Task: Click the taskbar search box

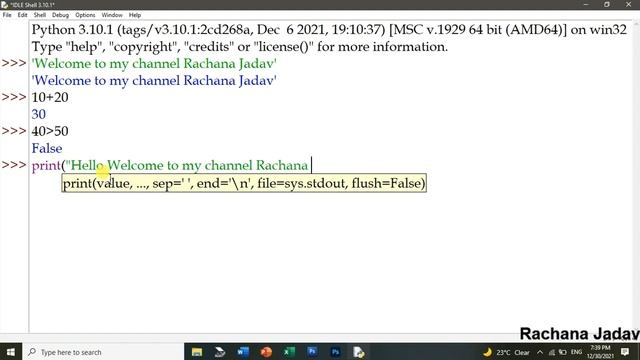Action: point(103,352)
